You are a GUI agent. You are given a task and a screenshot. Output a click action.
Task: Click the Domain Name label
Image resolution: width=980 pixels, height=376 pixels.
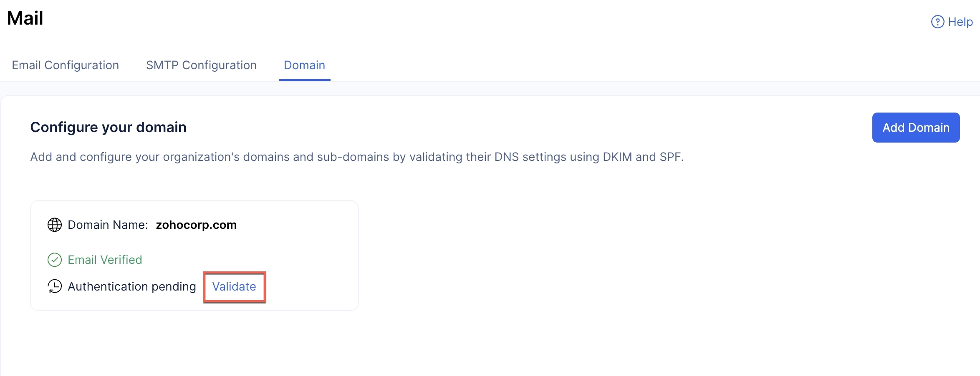pos(108,225)
